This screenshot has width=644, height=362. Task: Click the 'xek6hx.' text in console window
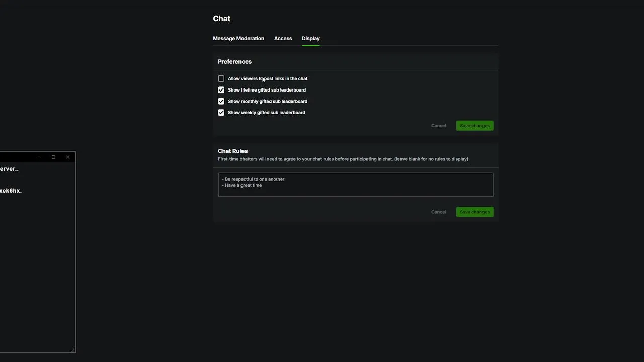click(x=11, y=191)
